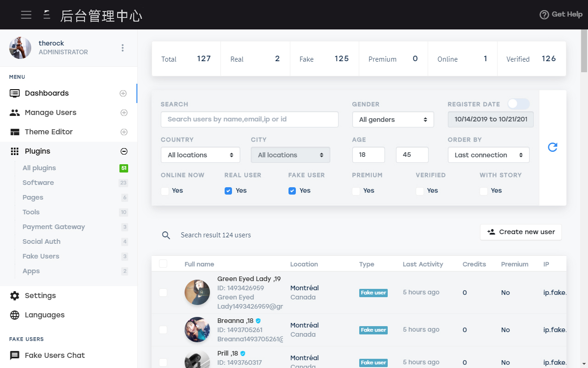Click the Settings gear icon

15,296
